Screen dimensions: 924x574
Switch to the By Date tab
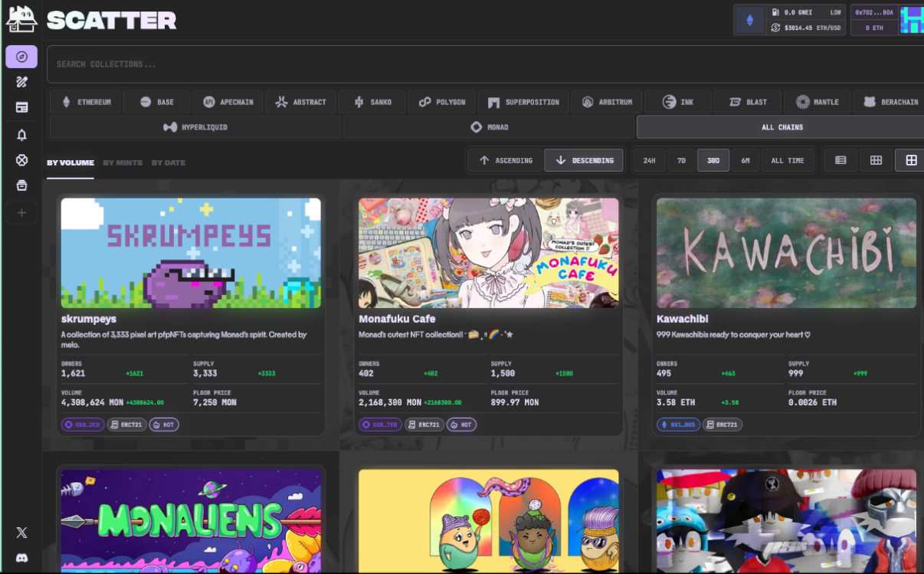pyautogui.click(x=168, y=162)
